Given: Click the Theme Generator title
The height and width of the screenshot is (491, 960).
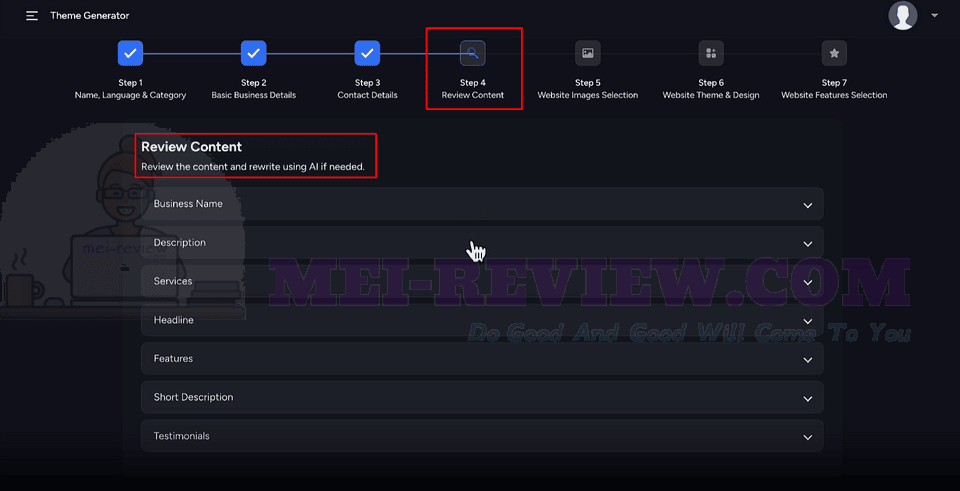Looking at the screenshot, I should pos(89,15).
